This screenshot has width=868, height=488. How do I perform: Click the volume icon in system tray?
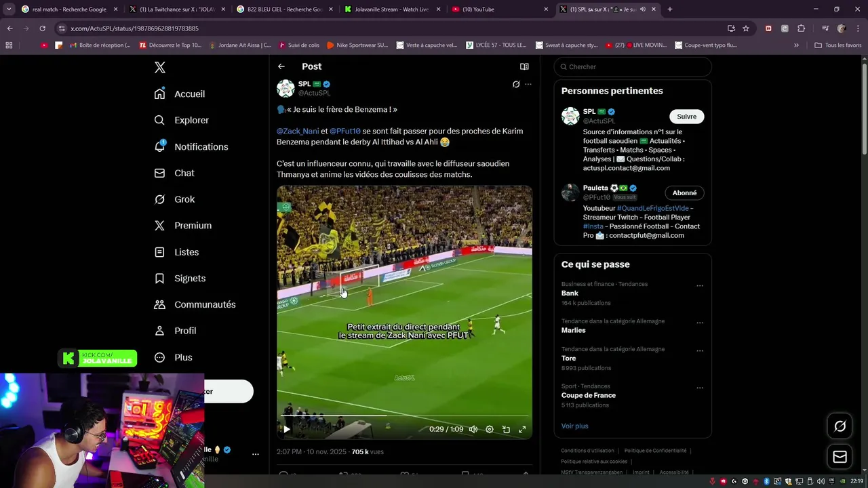820,481
